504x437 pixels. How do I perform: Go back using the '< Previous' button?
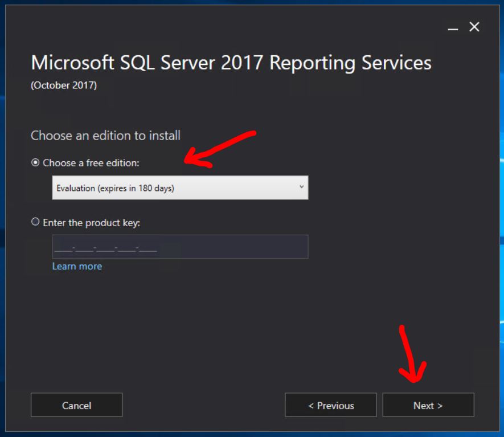pos(330,405)
